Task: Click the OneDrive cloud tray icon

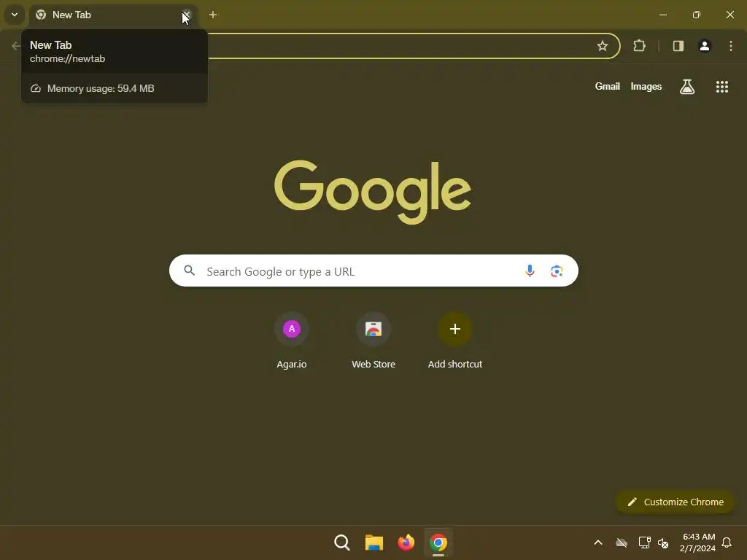Action: click(x=622, y=542)
